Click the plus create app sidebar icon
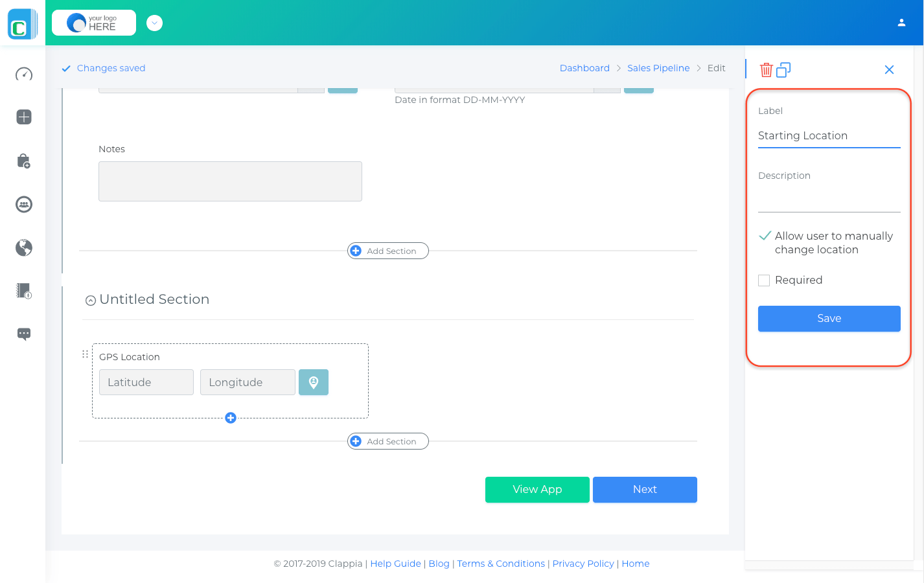The image size is (924, 583). pyautogui.click(x=24, y=117)
